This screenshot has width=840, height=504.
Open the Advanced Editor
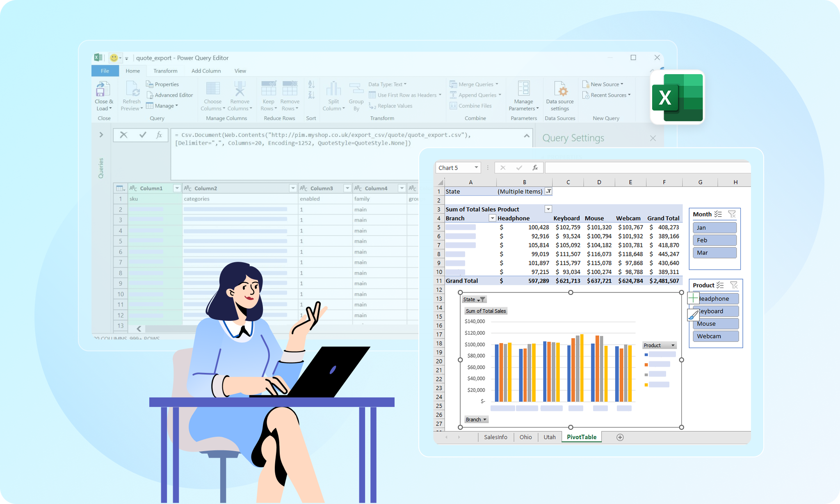(x=169, y=95)
